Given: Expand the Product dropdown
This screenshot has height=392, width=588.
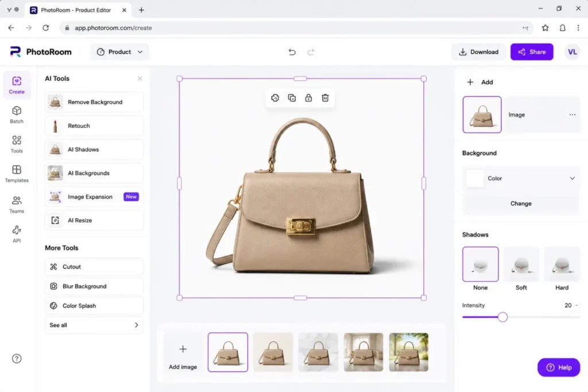Looking at the screenshot, I should coord(119,52).
